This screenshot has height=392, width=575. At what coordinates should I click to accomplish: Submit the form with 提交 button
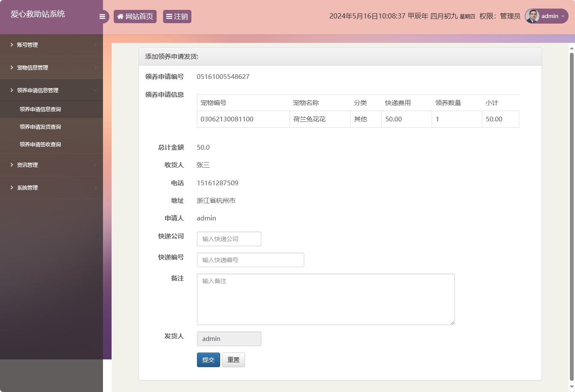208,359
